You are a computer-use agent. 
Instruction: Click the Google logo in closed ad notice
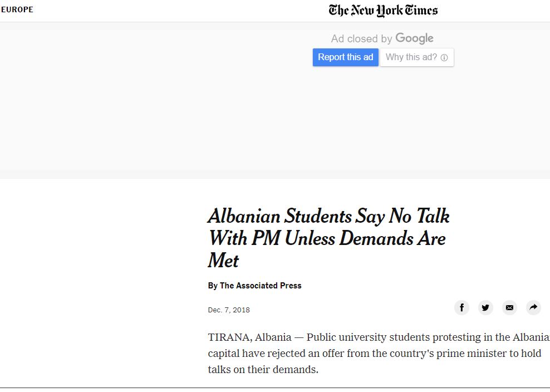pos(414,38)
